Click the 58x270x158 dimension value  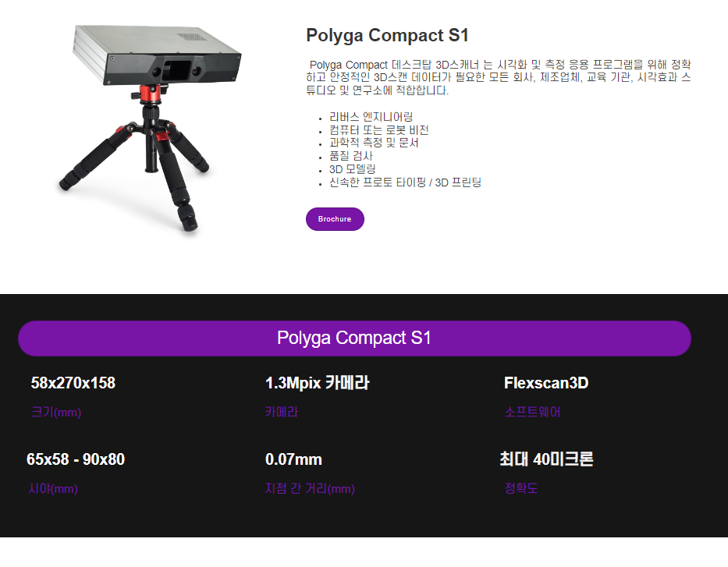73,383
